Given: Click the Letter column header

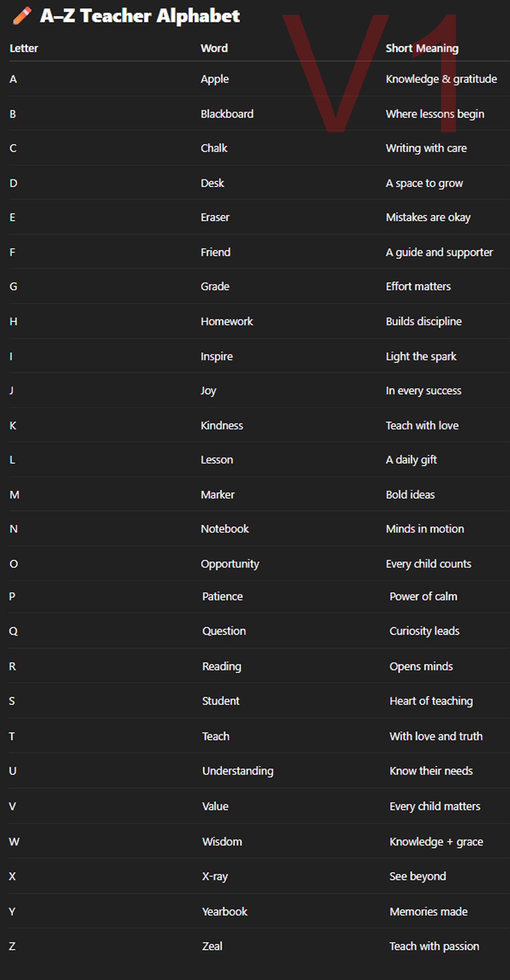Looking at the screenshot, I should [x=24, y=48].
